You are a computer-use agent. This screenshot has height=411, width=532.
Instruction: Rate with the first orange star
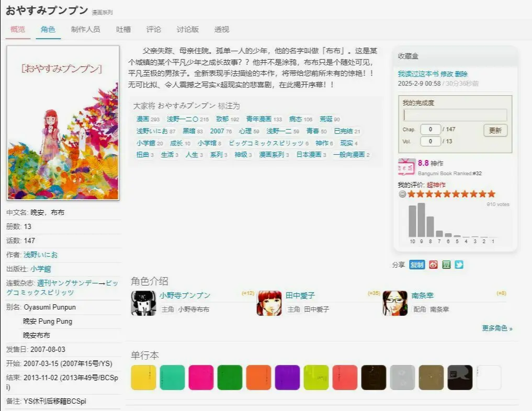point(412,194)
